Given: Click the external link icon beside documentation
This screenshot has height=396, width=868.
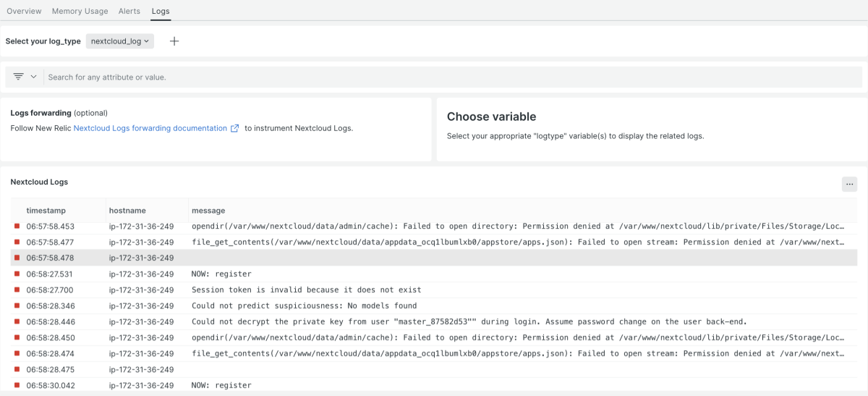Looking at the screenshot, I should click(234, 128).
